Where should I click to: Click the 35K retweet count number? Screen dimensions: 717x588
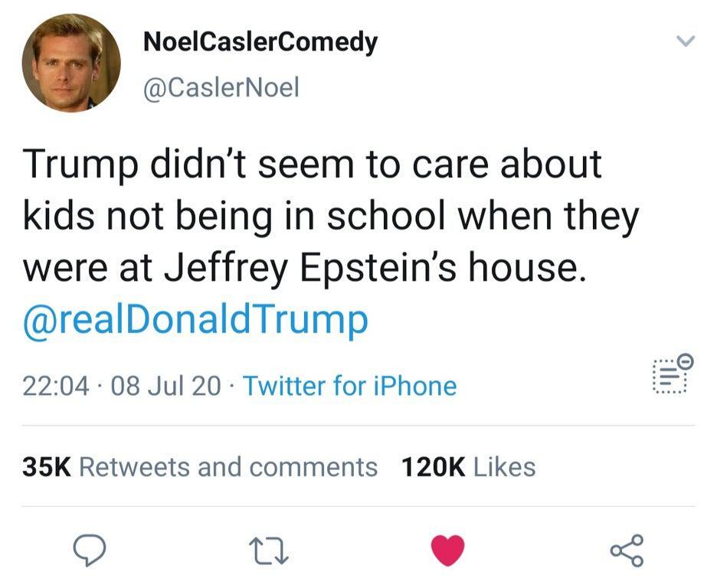pyautogui.click(x=46, y=467)
